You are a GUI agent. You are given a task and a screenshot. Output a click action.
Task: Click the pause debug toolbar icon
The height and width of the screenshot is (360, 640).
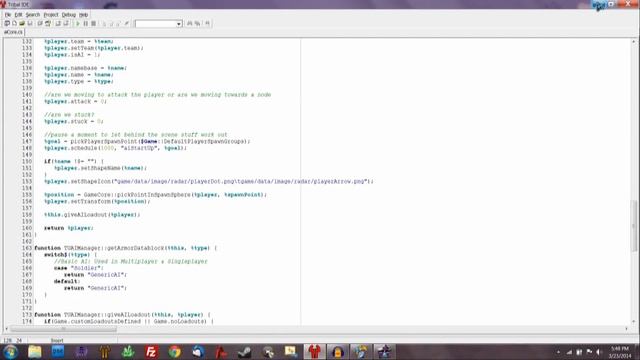[85, 24]
